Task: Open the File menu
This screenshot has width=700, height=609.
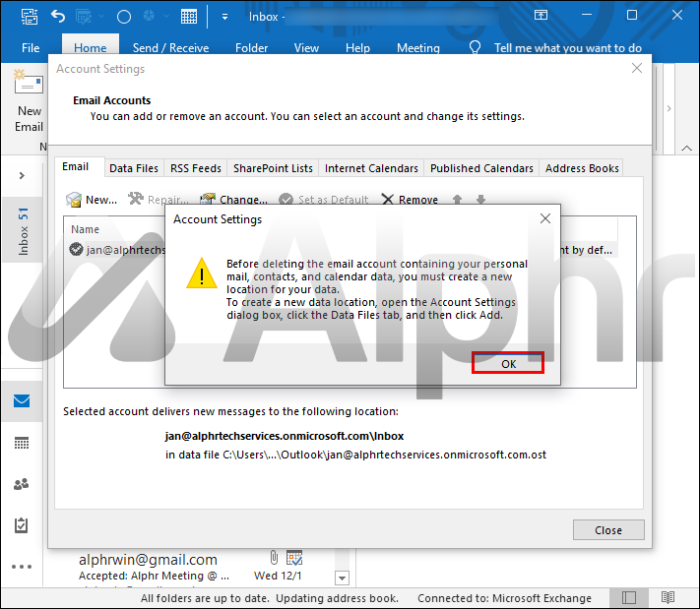Action: click(31, 48)
